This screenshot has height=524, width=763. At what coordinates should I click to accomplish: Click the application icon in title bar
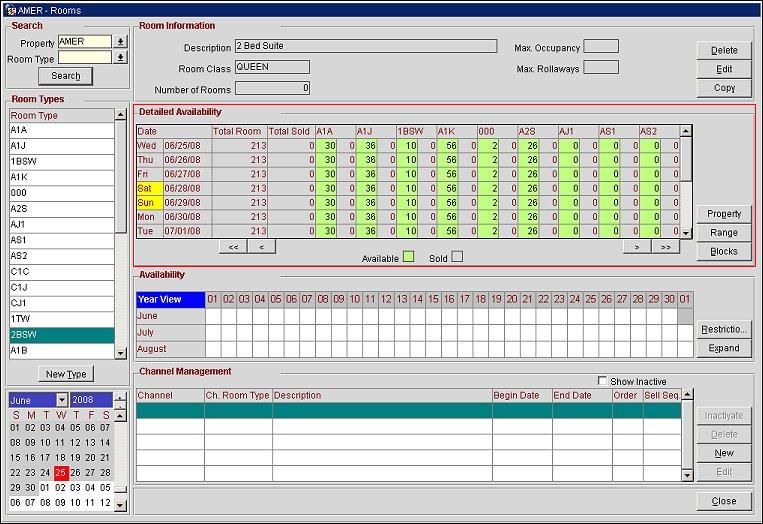[x=8, y=9]
